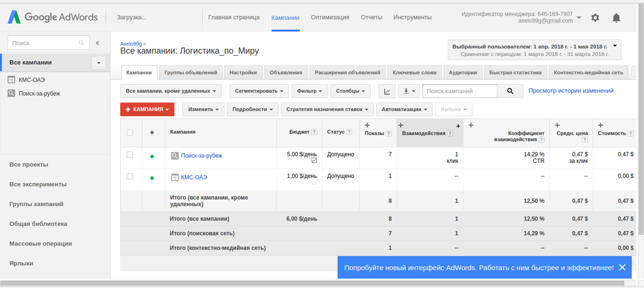Click the sidebar Поиск search field
644x288 pixels.
click(x=48, y=43)
